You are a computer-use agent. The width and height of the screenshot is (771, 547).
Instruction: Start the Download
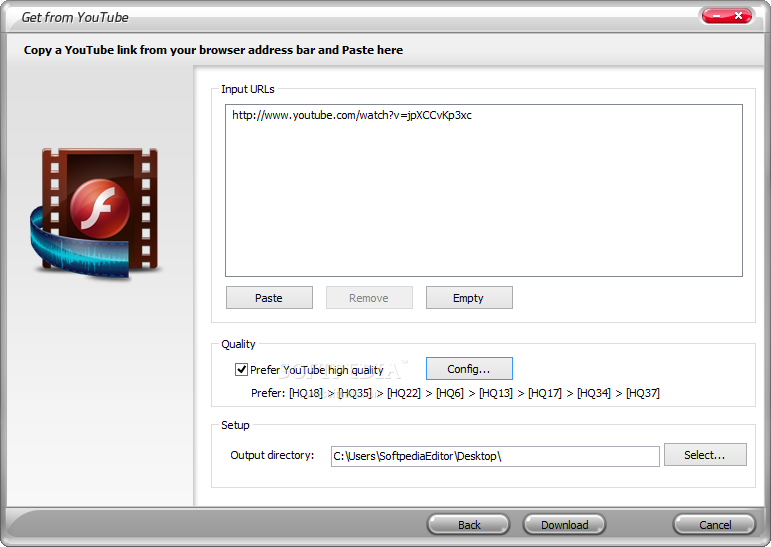(564, 525)
